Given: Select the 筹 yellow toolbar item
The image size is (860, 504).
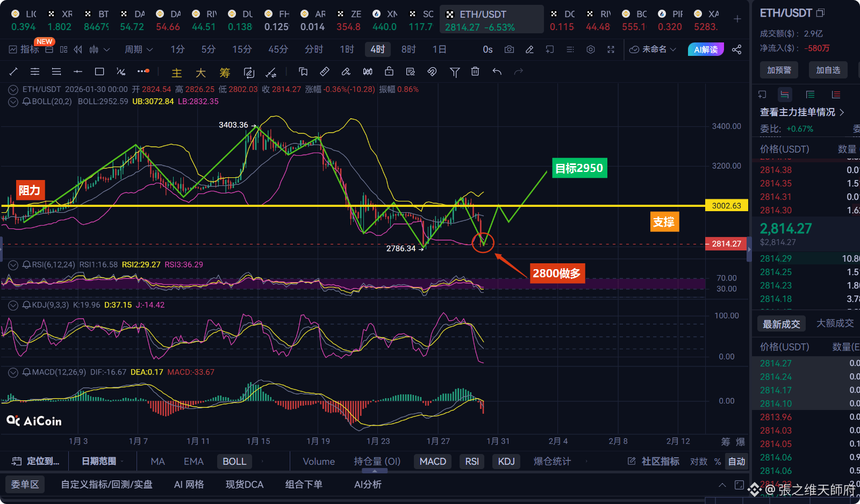Looking at the screenshot, I should (x=225, y=72).
